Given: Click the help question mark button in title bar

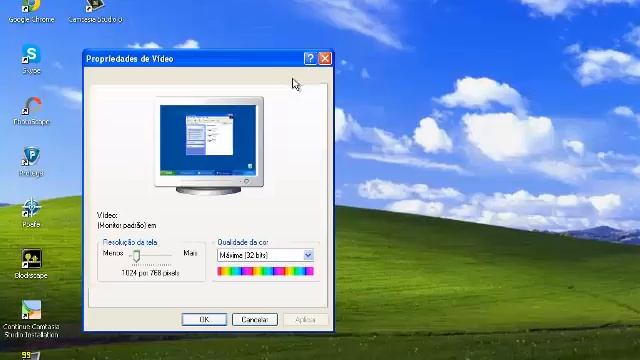Looking at the screenshot, I should (x=310, y=59).
